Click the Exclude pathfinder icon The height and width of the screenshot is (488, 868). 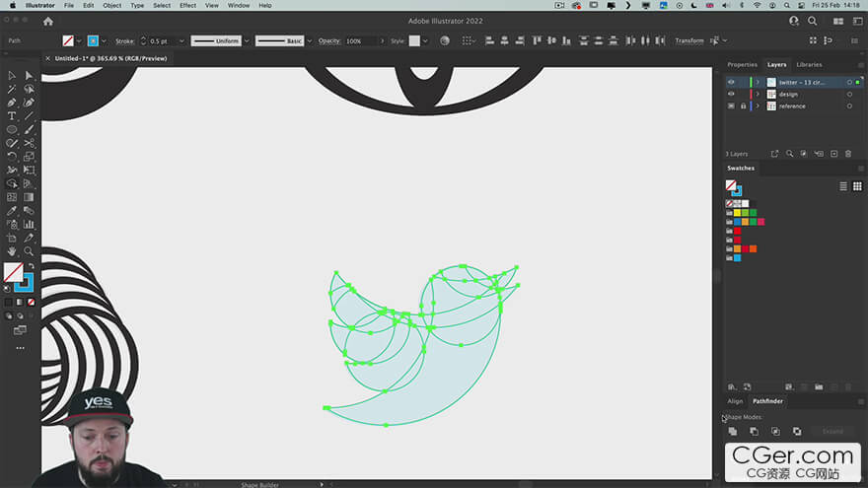(x=797, y=431)
